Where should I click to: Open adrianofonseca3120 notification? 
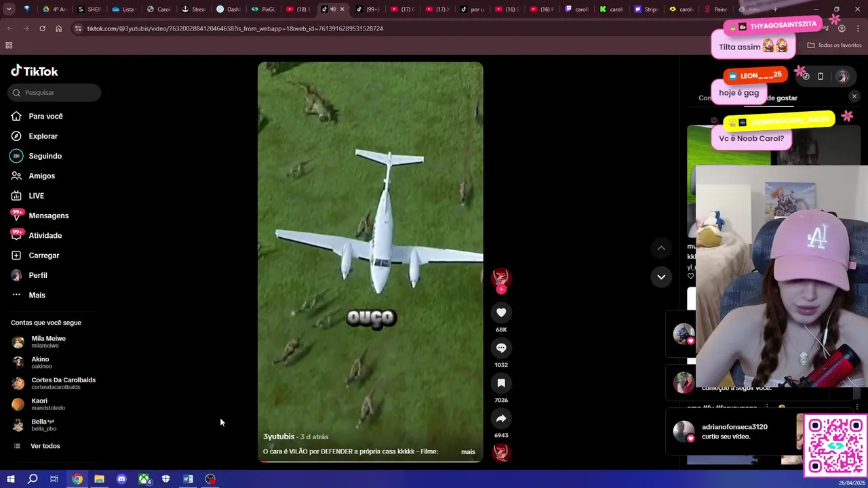[736, 432]
